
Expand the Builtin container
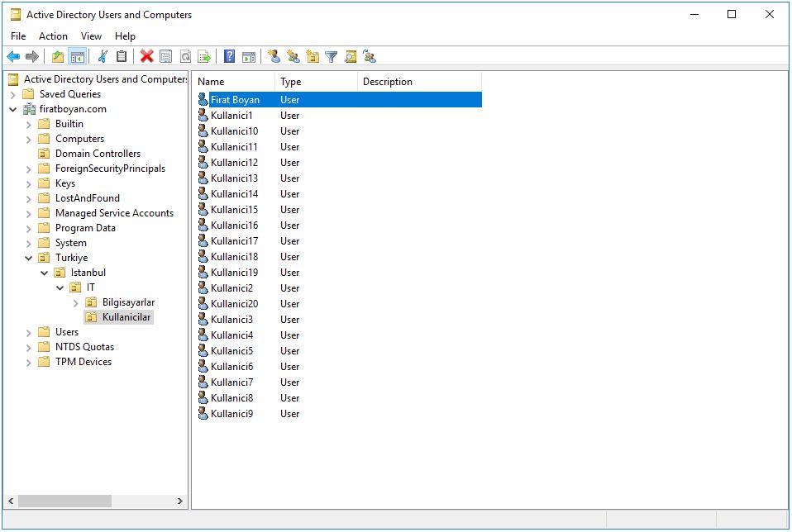pyautogui.click(x=29, y=125)
